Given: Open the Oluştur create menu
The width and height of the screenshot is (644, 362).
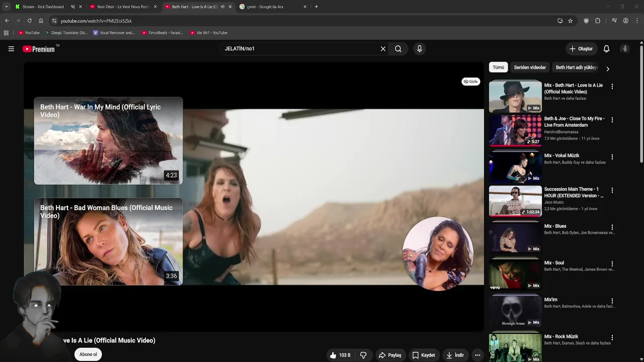Looking at the screenshot, I should [581, 49].
